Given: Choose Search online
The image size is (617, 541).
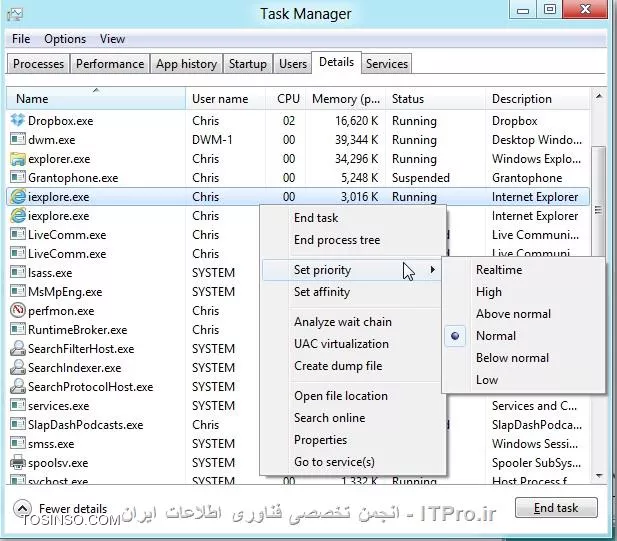Looking at the screenshot, I should pyautogui.click(x=329, y=417).
